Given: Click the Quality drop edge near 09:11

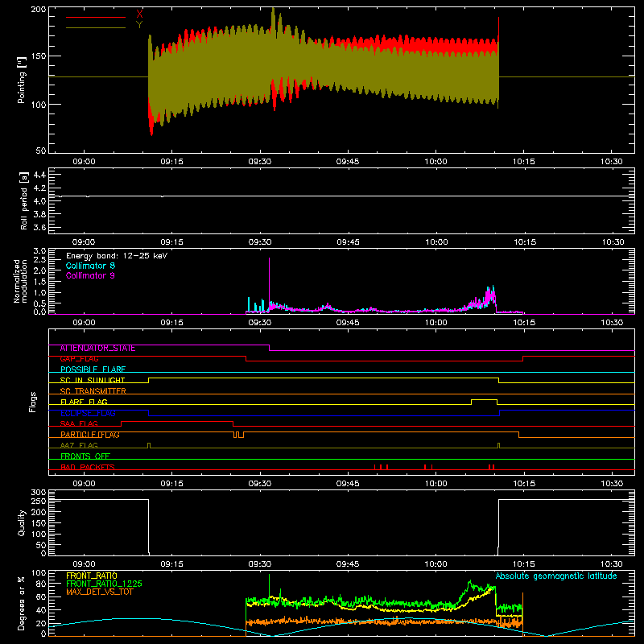Looking at the screenshot, I should coord(148,527).
